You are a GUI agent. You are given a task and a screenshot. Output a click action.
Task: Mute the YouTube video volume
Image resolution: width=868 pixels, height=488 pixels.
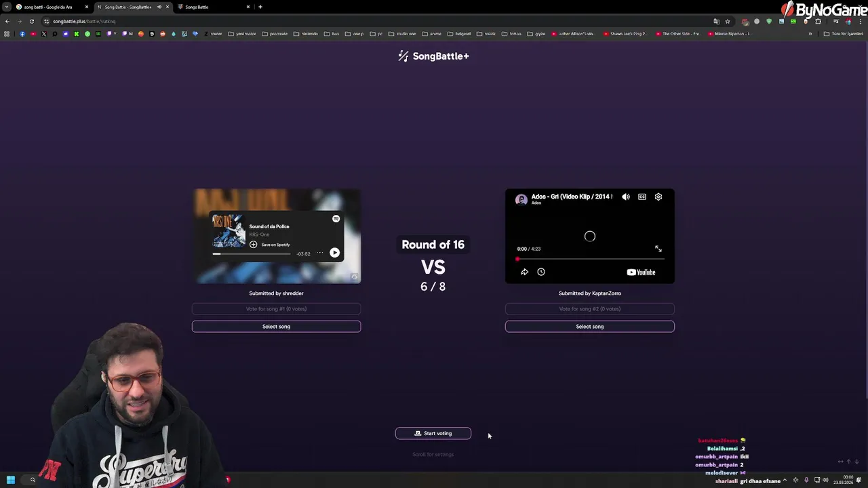click(626, 197)
